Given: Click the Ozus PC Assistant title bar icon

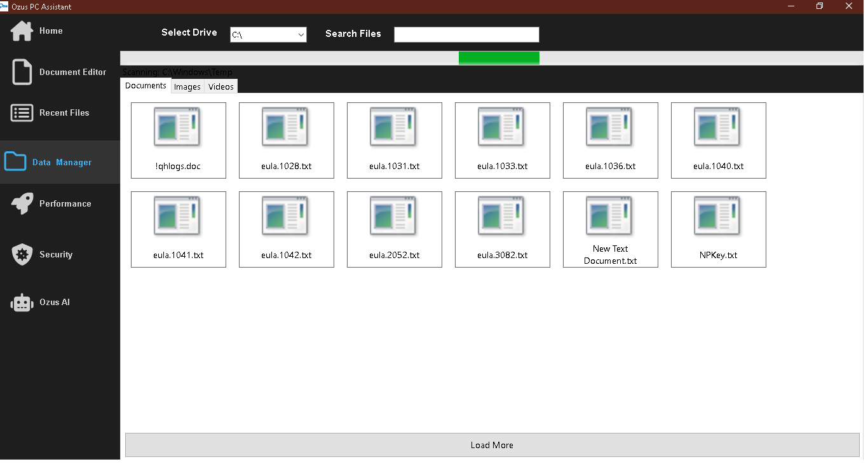Looking at the screenshot, I should 5,6.
